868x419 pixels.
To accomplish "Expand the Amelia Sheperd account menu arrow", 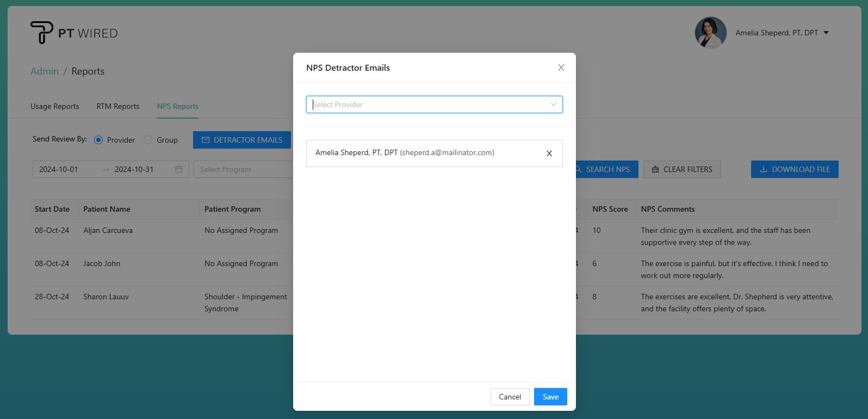I will [x=826, y=33].
